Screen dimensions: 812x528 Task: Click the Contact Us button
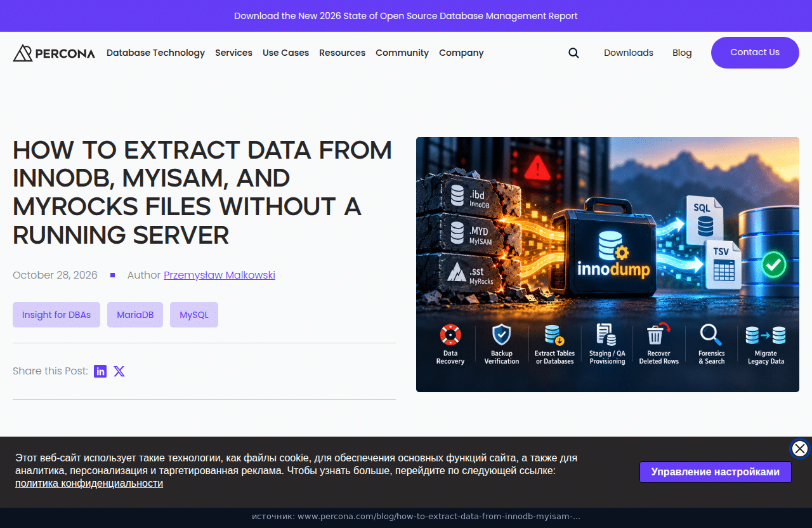tap(755, 53)
